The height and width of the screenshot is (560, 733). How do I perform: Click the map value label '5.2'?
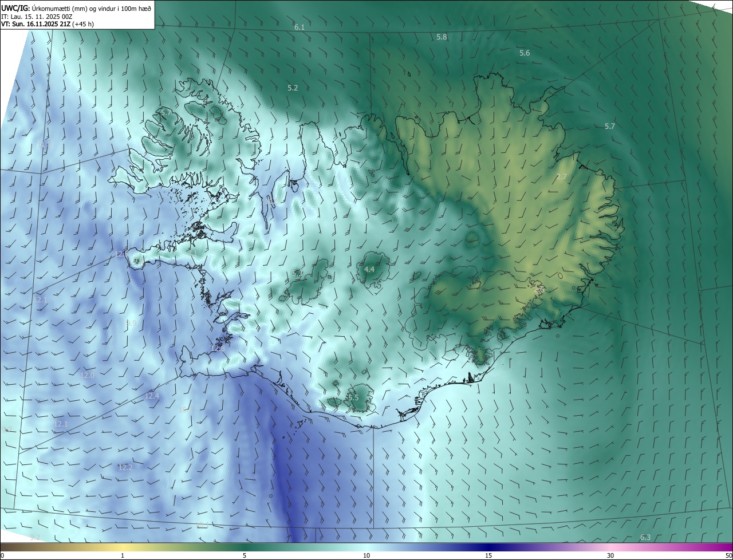click(x=293, y=88)
